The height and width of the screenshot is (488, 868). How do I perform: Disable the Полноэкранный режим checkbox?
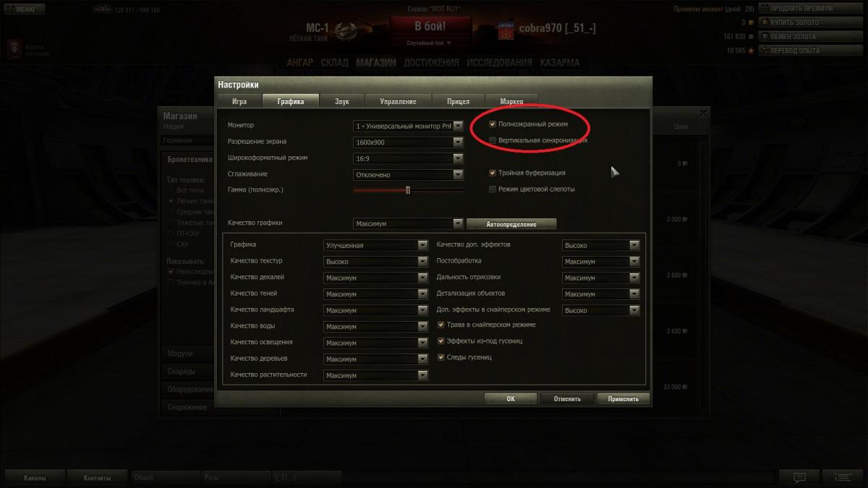(493, 124)
